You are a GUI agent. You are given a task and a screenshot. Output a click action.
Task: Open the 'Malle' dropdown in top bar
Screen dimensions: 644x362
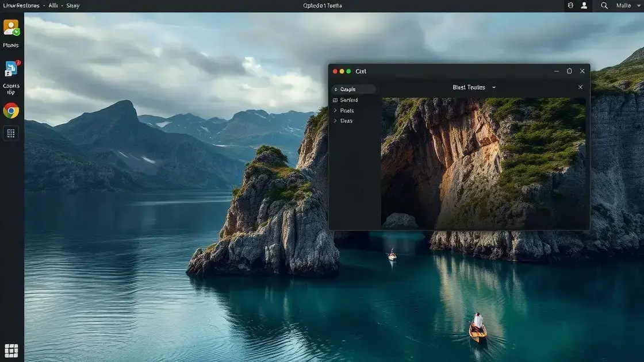click(628, 6)
